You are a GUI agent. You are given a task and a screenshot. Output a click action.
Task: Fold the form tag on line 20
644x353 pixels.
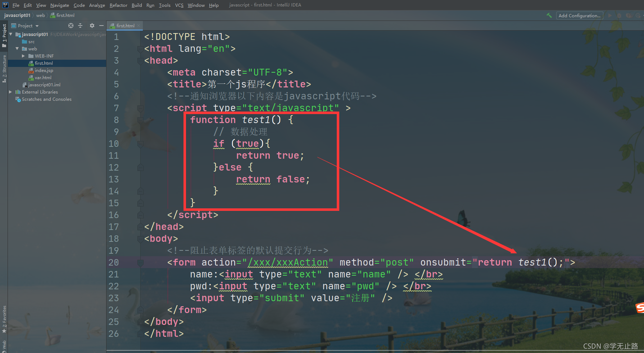pyautogui.click(x=140, y=263)
